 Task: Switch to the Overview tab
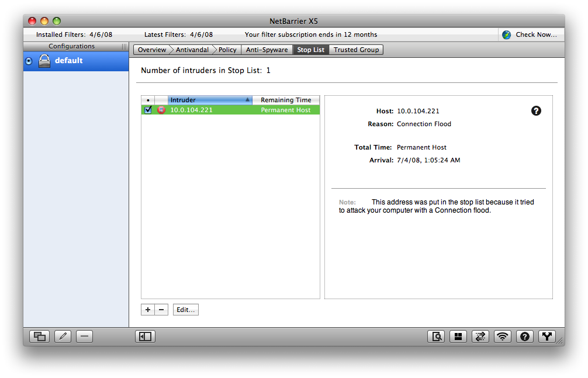151,50
